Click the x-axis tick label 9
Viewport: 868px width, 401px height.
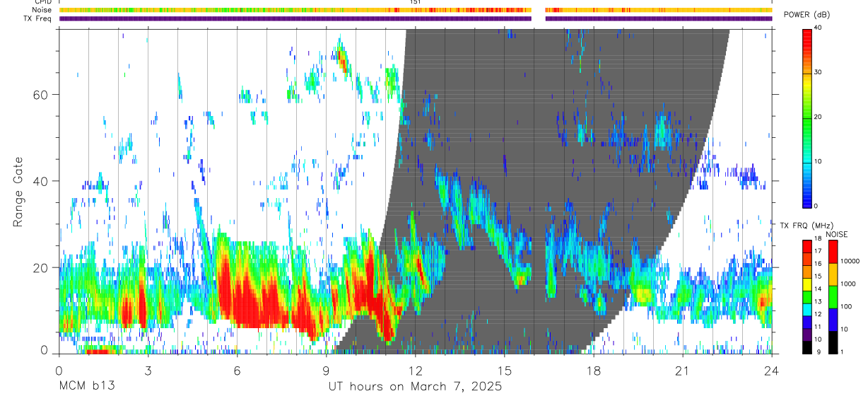pos(326,371)
